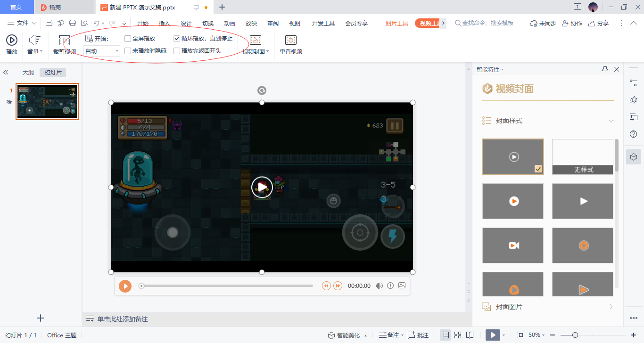Open the 智能美化 dropdown
Viewport: 644px width, 343px height.
348,335
